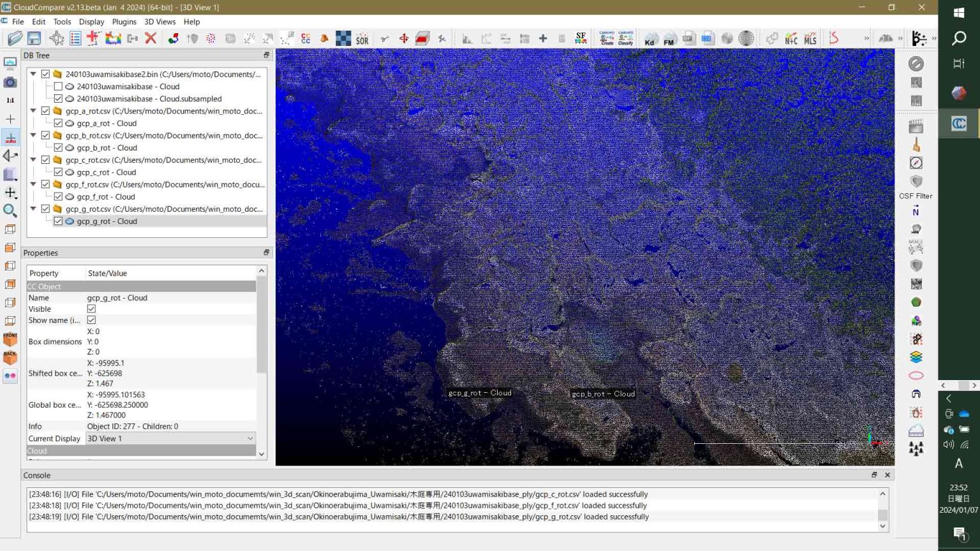The image size is (980, 551).
Task: Toggle the gcp_a_rot - Cloud checkbox
Action: (58, 123)
